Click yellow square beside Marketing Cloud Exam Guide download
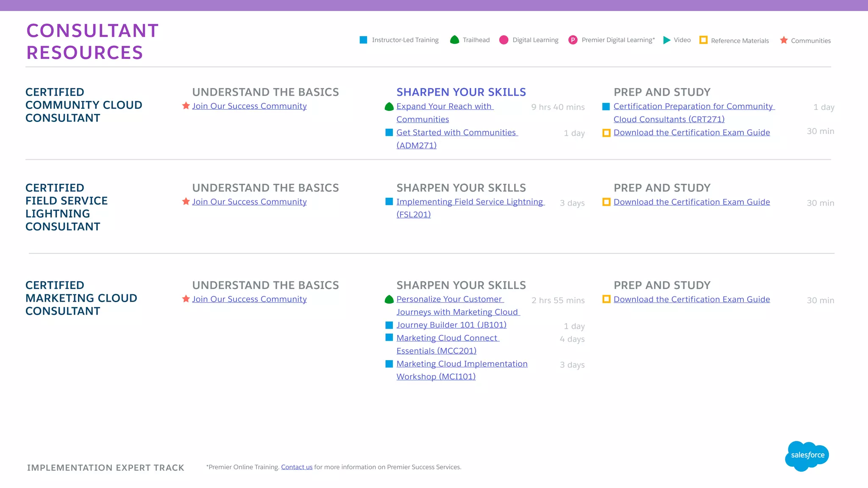This screenshot has height=488, width=868. [x=606, y=299]
